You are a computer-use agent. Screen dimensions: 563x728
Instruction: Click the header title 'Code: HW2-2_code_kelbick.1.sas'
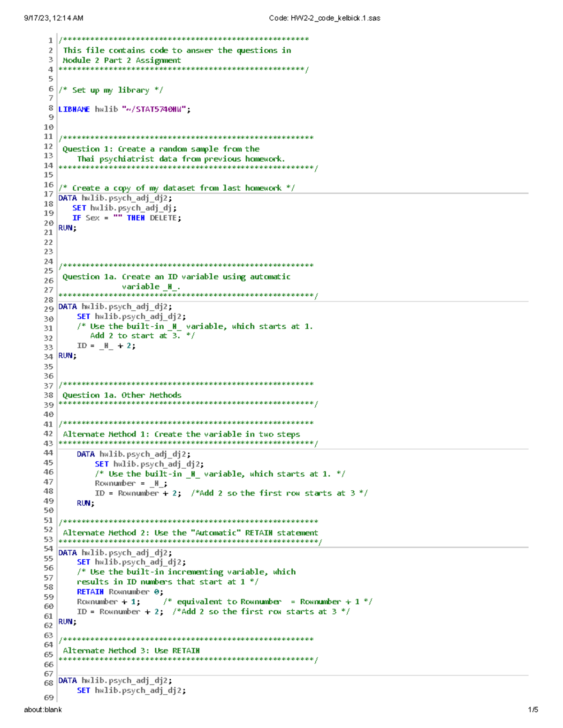coord(324,18)
